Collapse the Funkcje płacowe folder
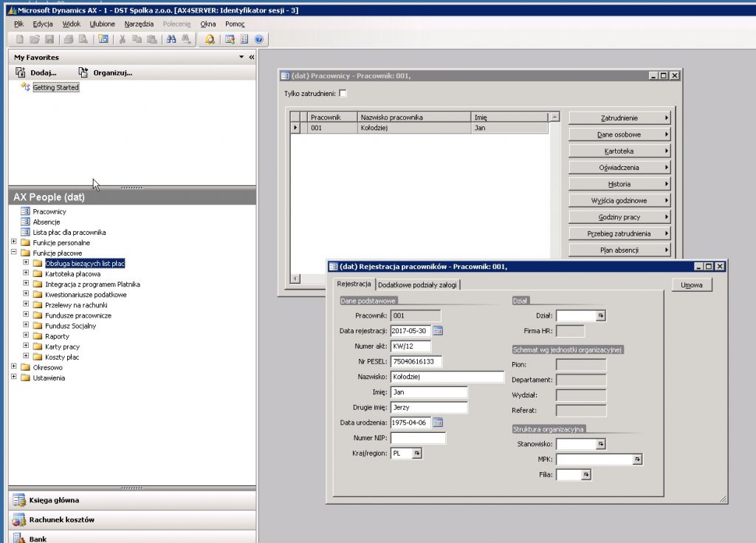This screenshot has height=543, width=756. (13, 252)
